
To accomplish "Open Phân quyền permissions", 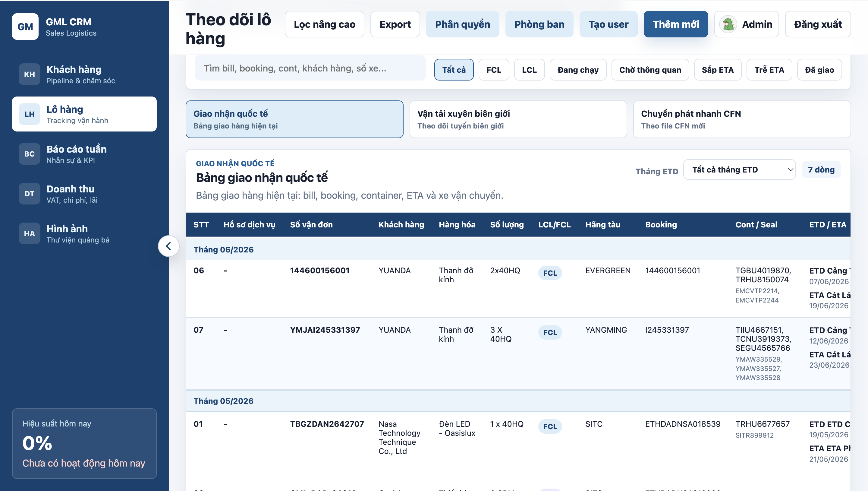I will [x=463, y=24].
